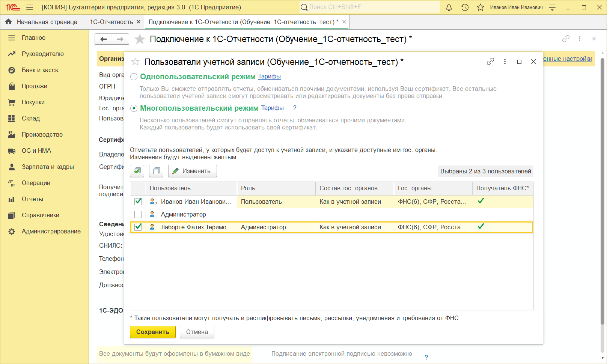The height and width of the screenshot is (364, 607).
Task: Click the Руководителю chart icon
Action: [12, 54]
